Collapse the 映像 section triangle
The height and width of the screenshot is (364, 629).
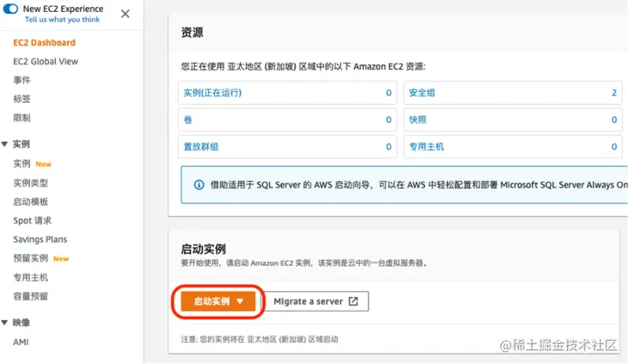[x=4, y=322]
